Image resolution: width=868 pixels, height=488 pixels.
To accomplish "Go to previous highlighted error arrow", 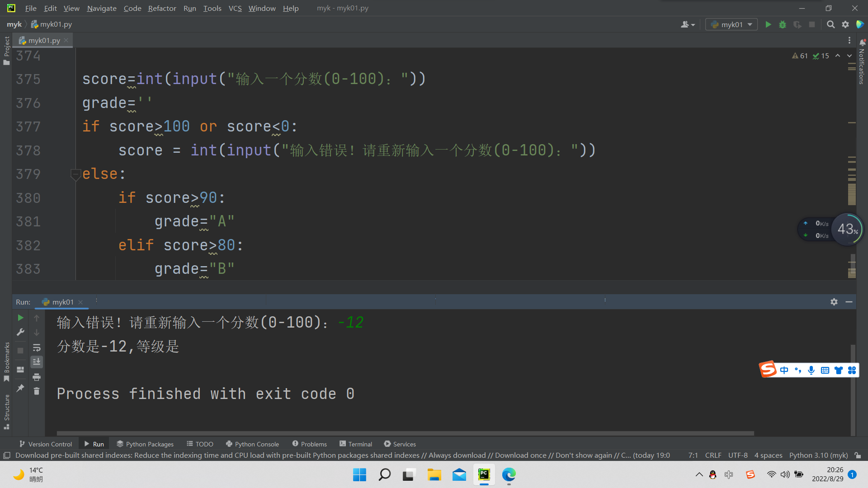I will tap(838, 56).
